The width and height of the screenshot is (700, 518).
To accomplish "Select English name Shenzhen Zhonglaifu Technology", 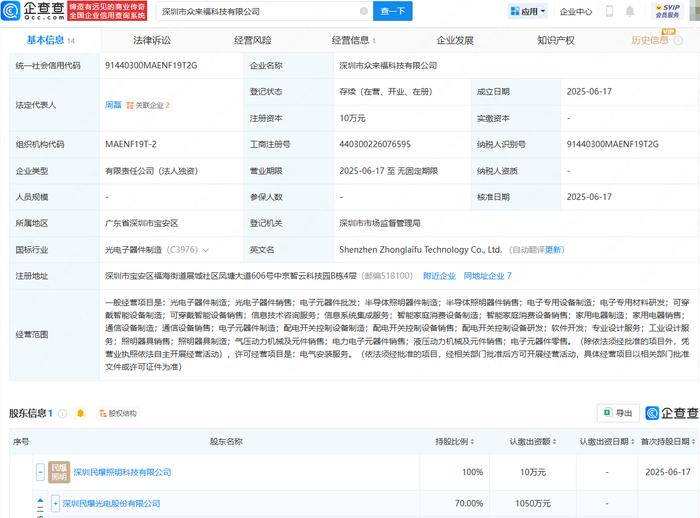I will [421, 250].
